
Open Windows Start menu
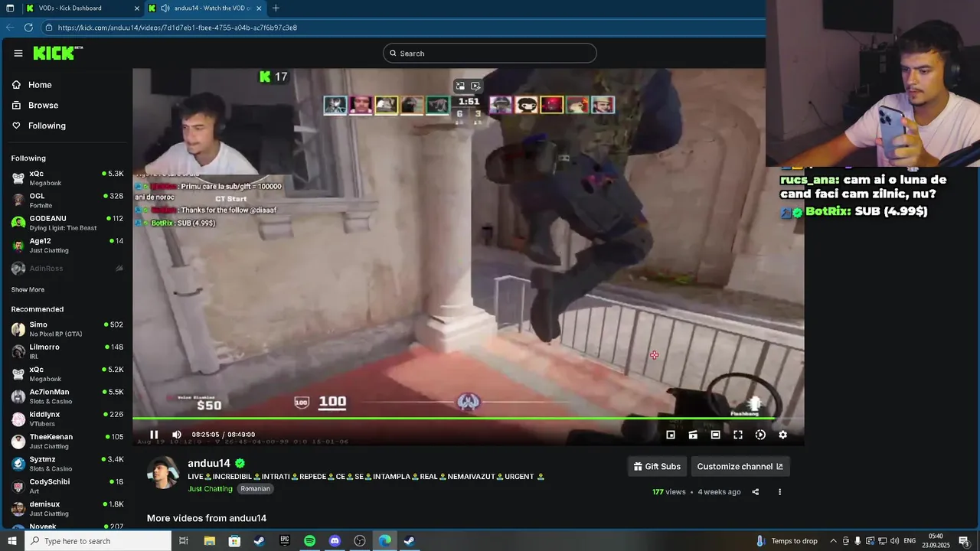[11, 541]
